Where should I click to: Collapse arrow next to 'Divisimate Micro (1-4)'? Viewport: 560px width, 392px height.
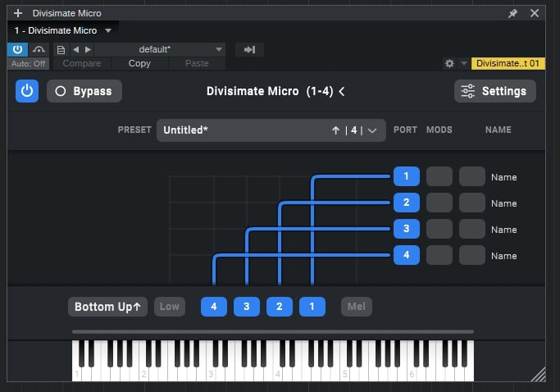pos(342,92)
